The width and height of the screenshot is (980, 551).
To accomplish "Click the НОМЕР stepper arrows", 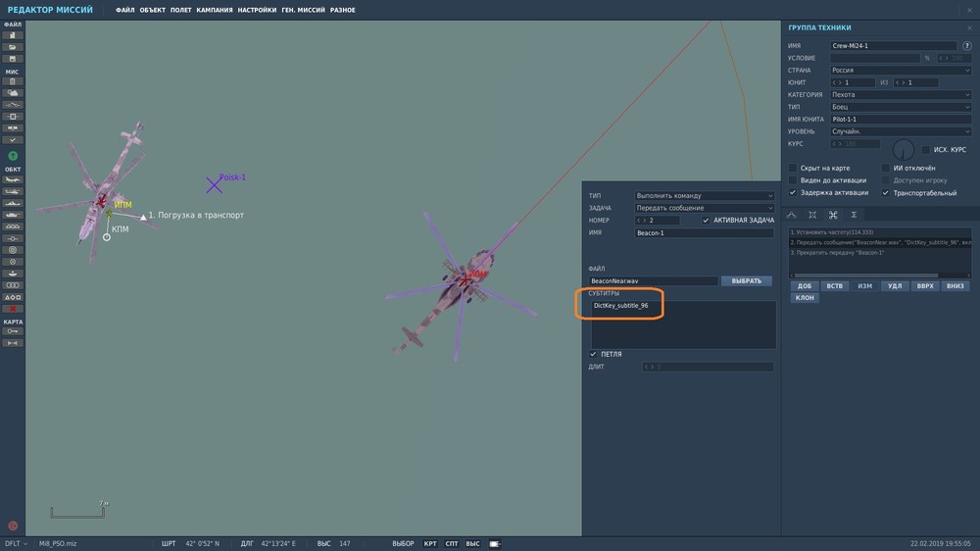I will point(641,221).
